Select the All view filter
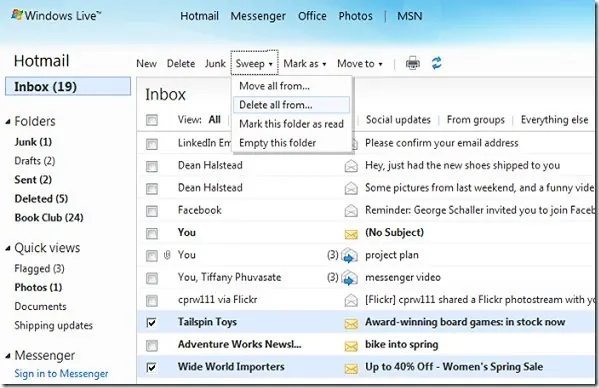 215,120
